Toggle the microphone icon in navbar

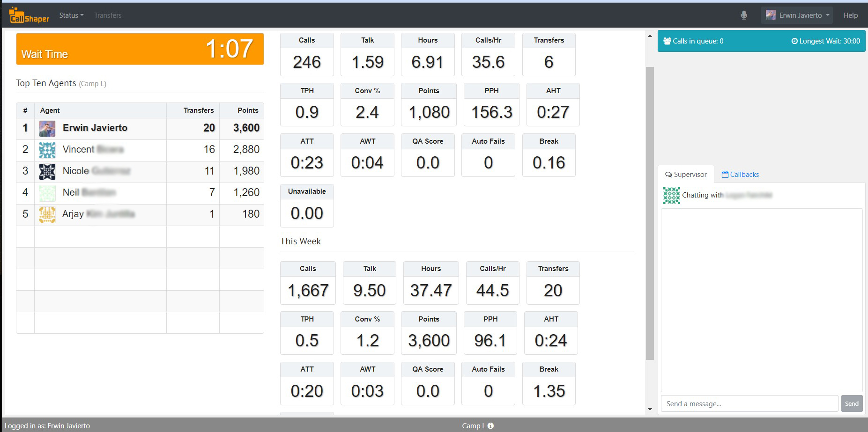744,15
